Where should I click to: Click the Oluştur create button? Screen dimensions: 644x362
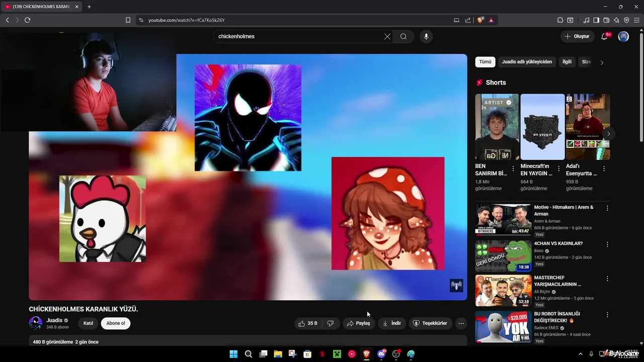tap(577, 36)
